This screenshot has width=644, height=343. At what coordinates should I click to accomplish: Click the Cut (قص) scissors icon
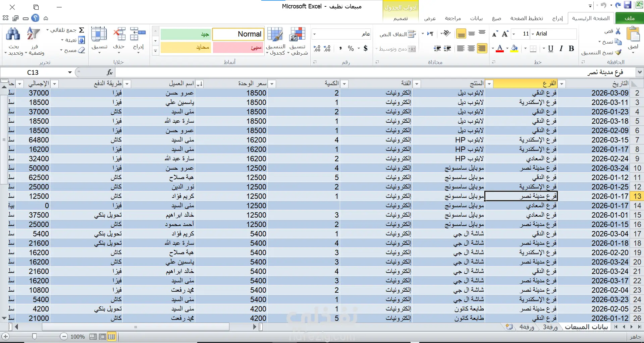click(x=618, y=31)
